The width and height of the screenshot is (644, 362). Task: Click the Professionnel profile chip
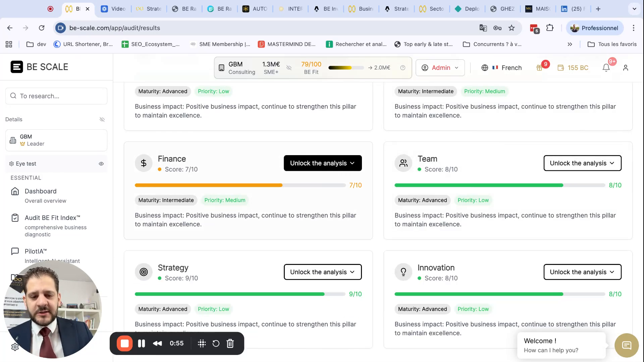[595, 28]
